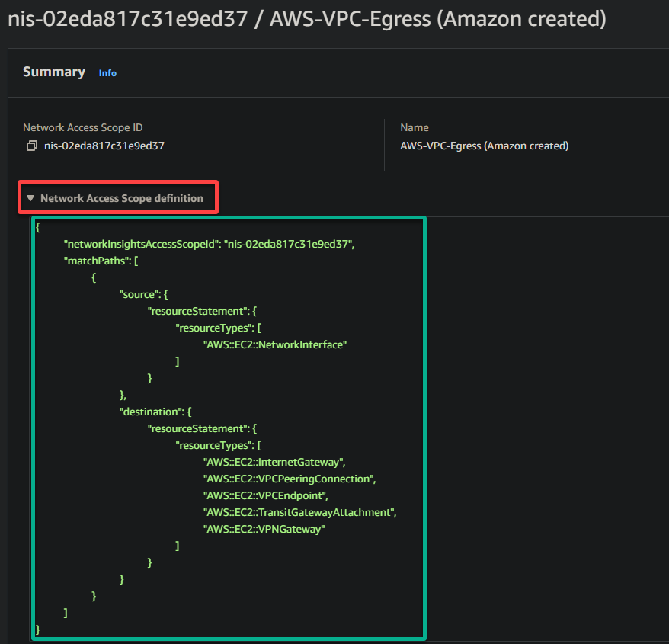Screen dimensions: 669x644
Task: Click the Name field label
Action: coord(415,127)
